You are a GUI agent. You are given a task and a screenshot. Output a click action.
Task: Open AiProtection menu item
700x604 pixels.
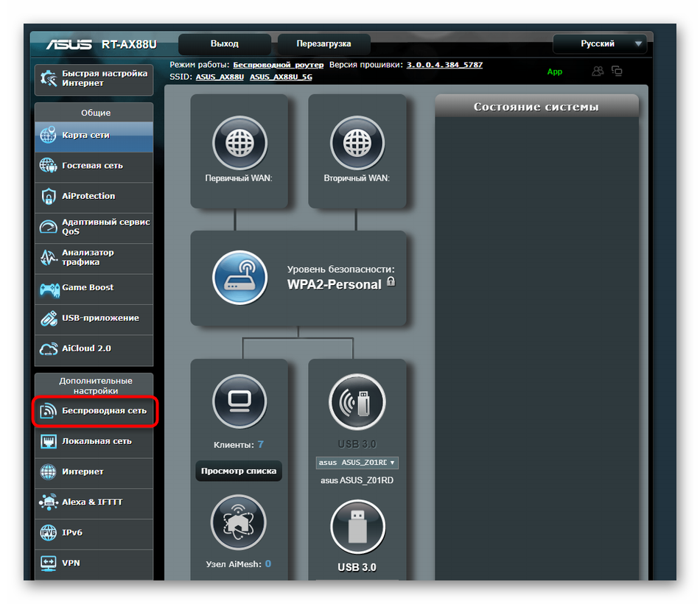click(94, 196)
